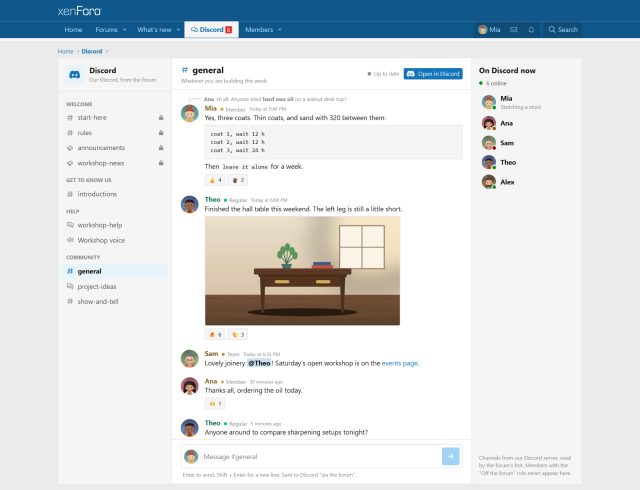
Task: Expand the Forums dropdown arrow
Action: (124, 30)
